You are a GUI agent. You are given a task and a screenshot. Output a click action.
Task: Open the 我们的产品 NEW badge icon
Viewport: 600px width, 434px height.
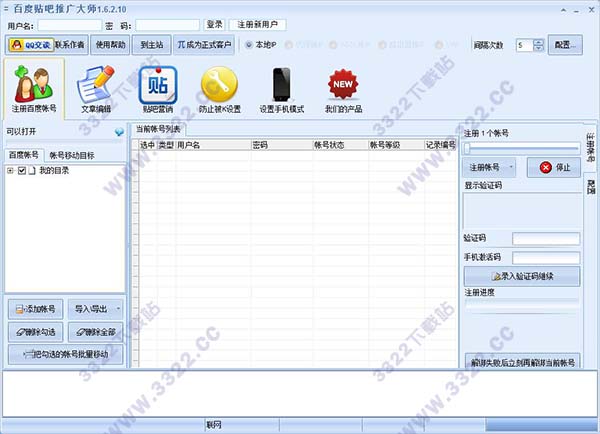click(x=343, y=89)
